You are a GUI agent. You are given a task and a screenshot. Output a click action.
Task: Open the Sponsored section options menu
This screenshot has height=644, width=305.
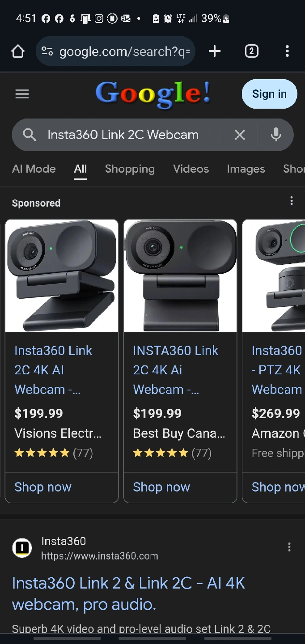click(292, 201)
